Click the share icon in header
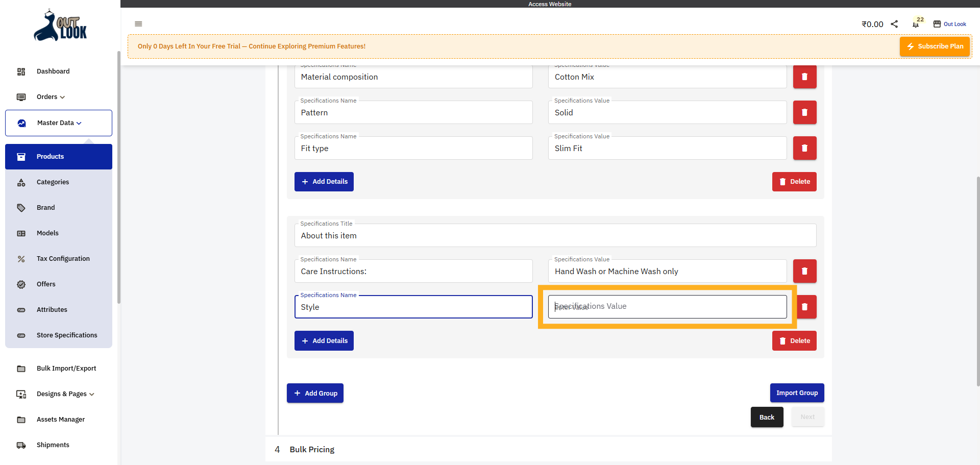980x465 pixels. [x=894, y=24]
